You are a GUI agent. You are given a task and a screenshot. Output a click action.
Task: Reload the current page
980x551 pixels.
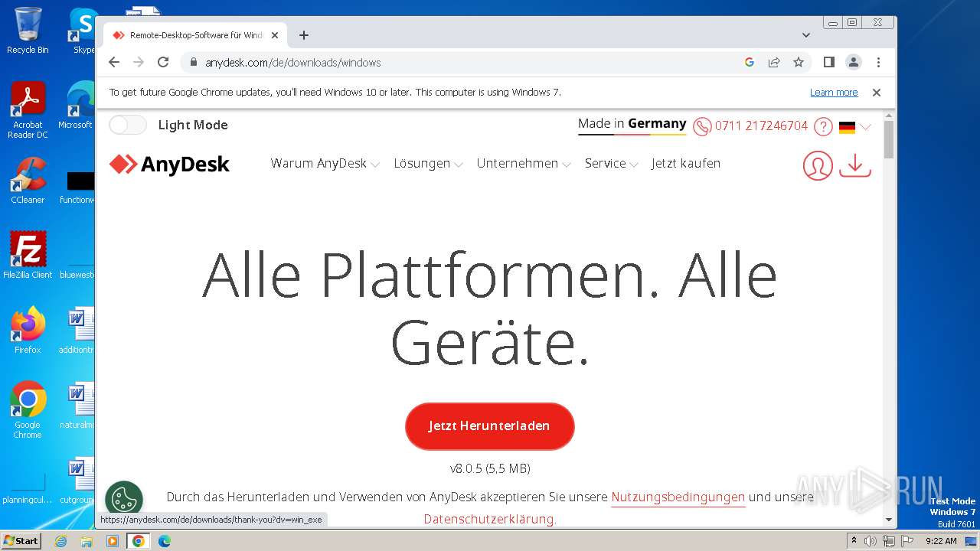pyautogui.click(x=163, y=63)
